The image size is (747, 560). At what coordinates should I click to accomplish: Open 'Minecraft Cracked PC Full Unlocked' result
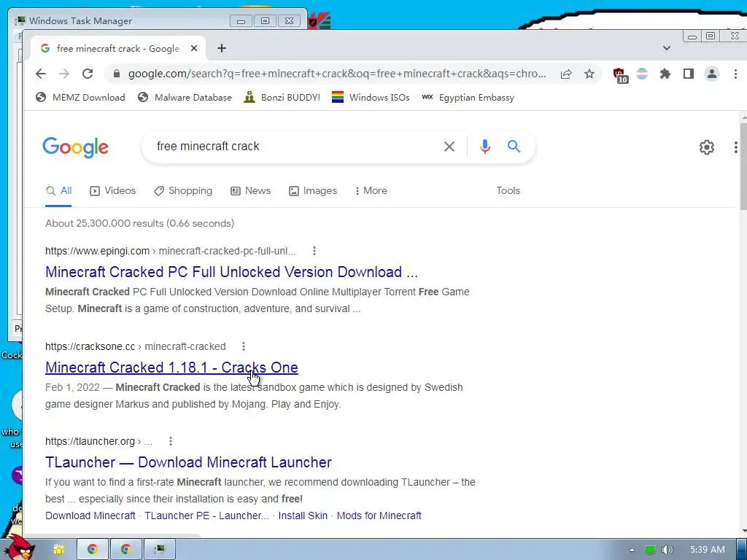[x=231, y=272]
